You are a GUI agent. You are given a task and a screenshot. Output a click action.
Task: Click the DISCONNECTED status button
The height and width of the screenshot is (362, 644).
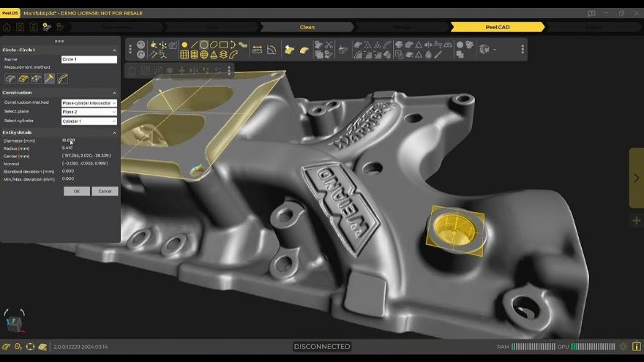322,347
